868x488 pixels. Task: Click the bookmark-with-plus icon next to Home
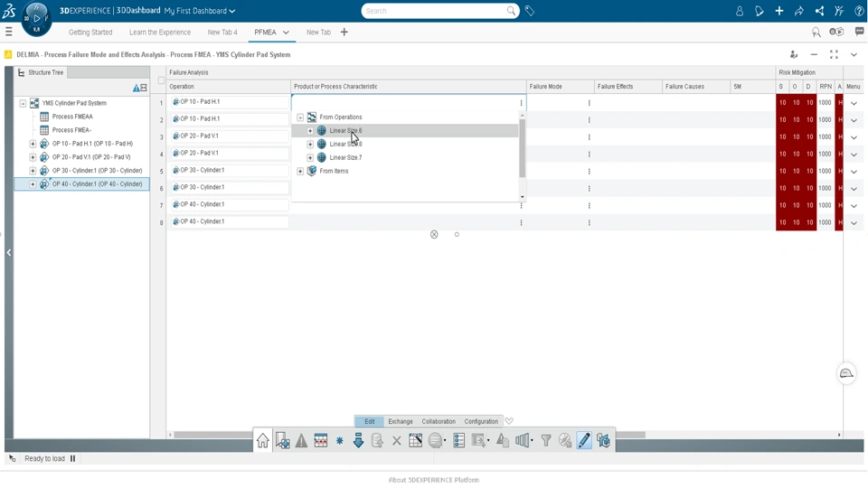(282, 440)
